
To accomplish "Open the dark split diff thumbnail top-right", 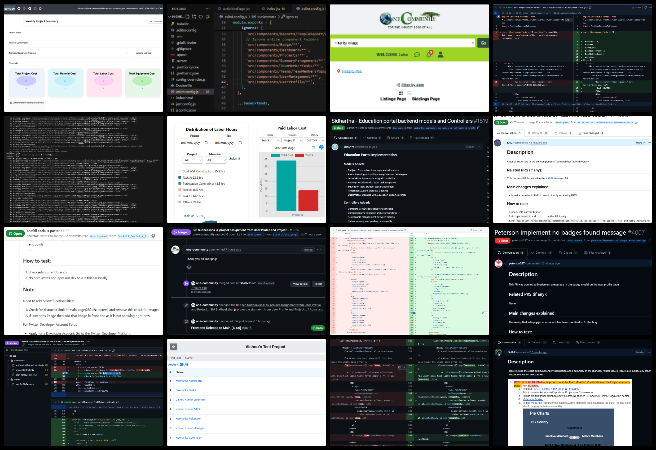I will [x=572, y=58].
